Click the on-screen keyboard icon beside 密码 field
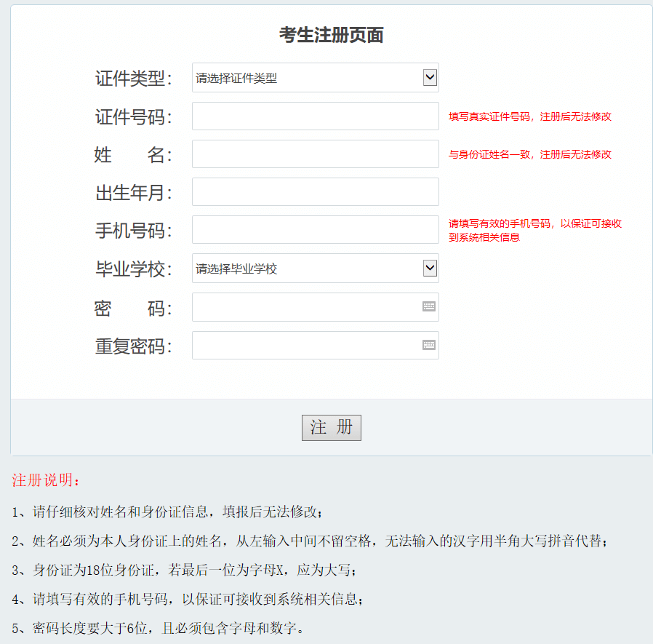Viewport: 653px width, 644px height. (x=429, y=306)
